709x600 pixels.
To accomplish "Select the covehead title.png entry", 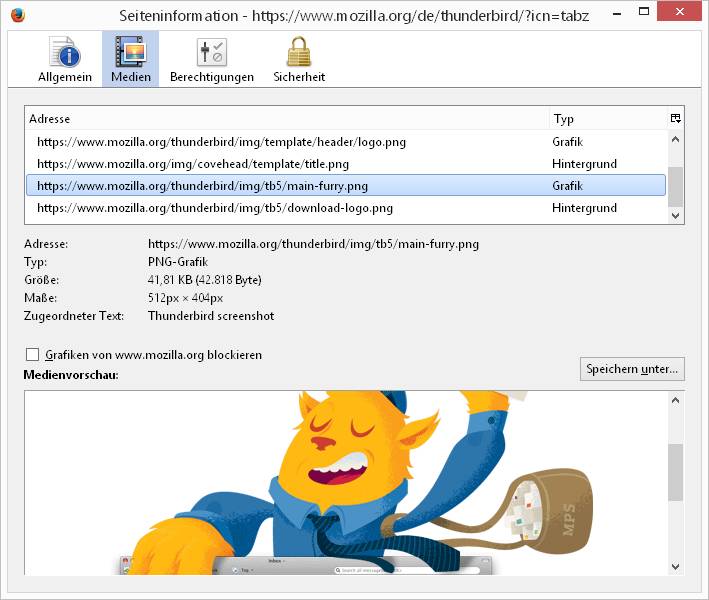I will tap(193, 164).
